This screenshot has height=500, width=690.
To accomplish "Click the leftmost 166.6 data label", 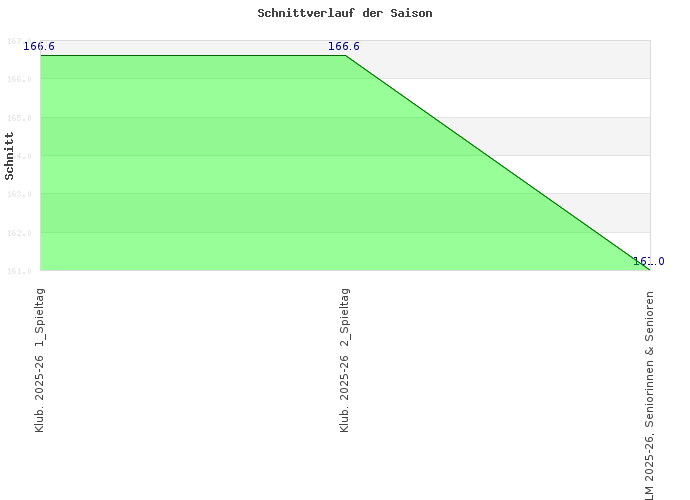I will tap(39, 46).
